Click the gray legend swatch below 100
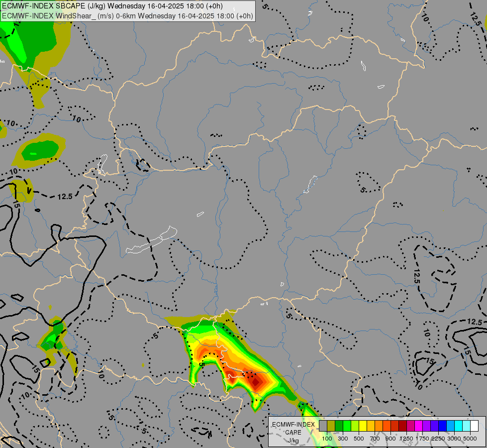This screenshot has width=487, height=448. click(x=323, y=426)
